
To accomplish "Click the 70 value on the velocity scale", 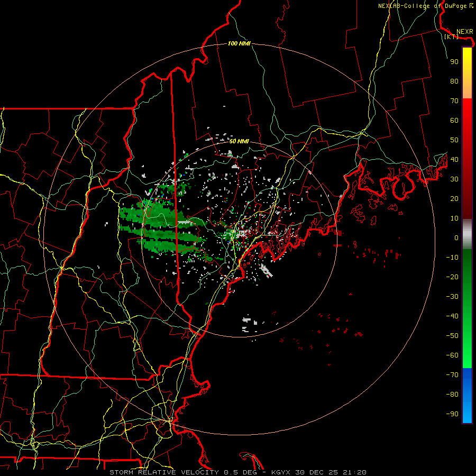I will (454, 101).
